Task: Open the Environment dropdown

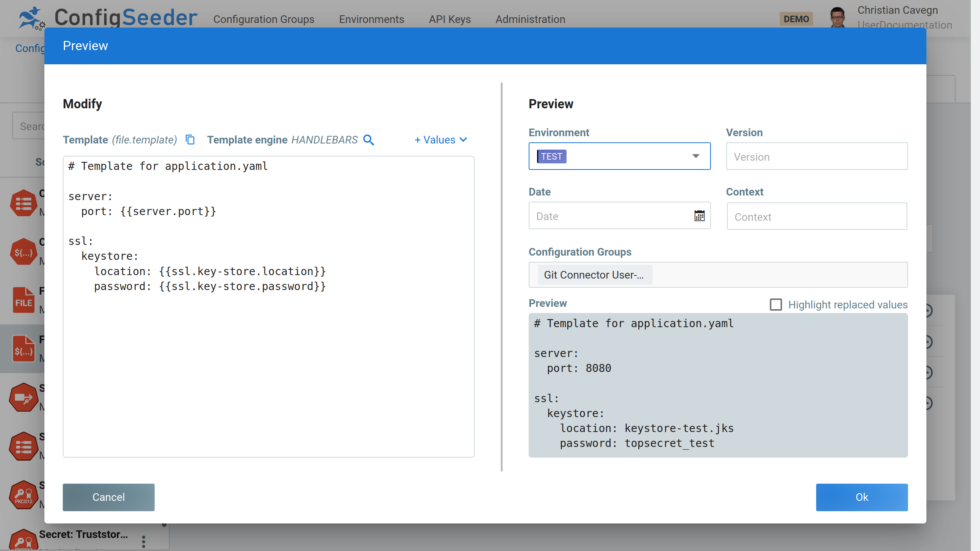Action: pyautogui.click(x=695, y=156)
